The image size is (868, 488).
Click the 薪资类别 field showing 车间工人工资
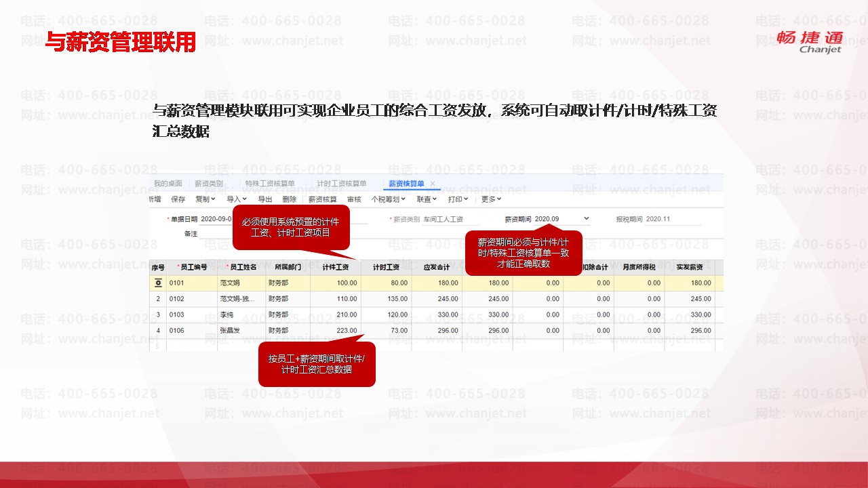pos(450,220)
